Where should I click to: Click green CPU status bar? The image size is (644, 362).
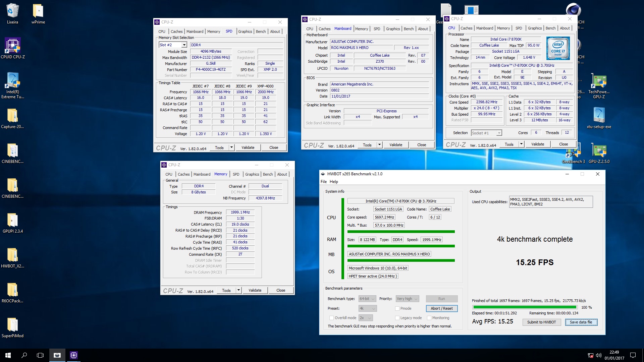coord(401,232)
